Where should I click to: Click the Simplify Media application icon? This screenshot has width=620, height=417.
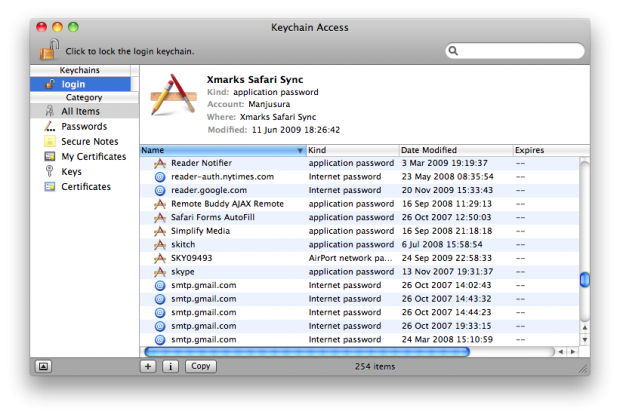pyautogui.click(x=160, y=231)
